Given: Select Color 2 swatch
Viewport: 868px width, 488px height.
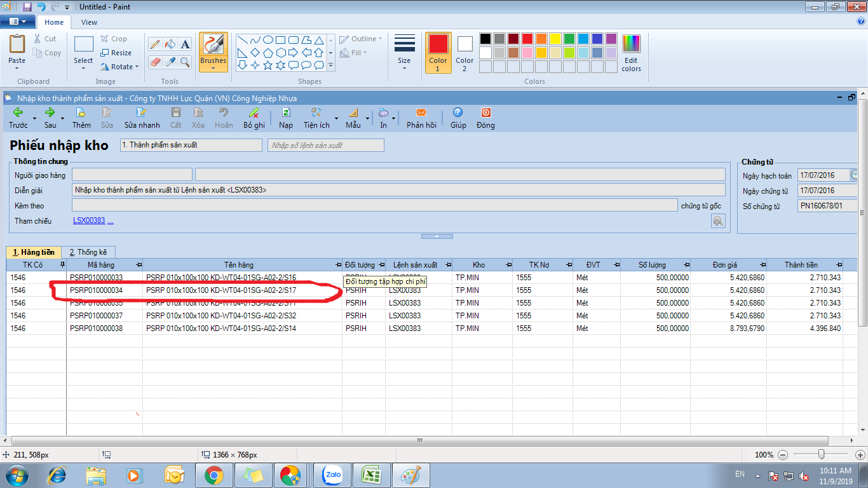Looking at the screenshot, I should (465, 52).
